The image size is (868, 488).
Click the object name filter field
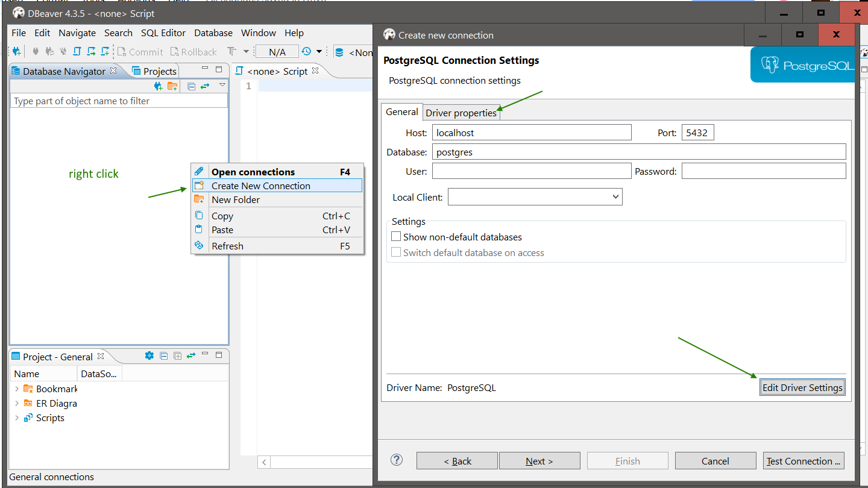pyautogui.click(x=119, y=101)
